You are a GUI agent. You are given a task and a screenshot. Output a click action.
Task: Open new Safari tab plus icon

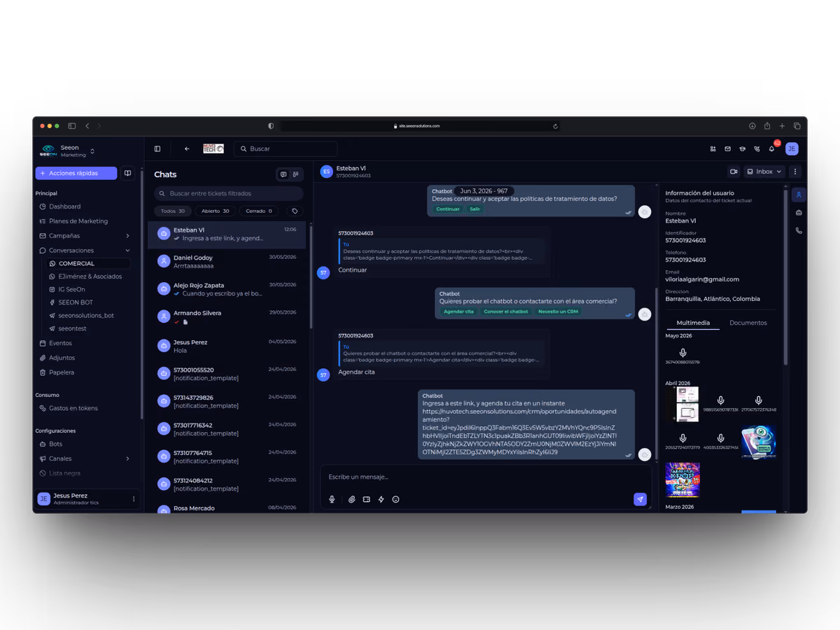(782, 126)
